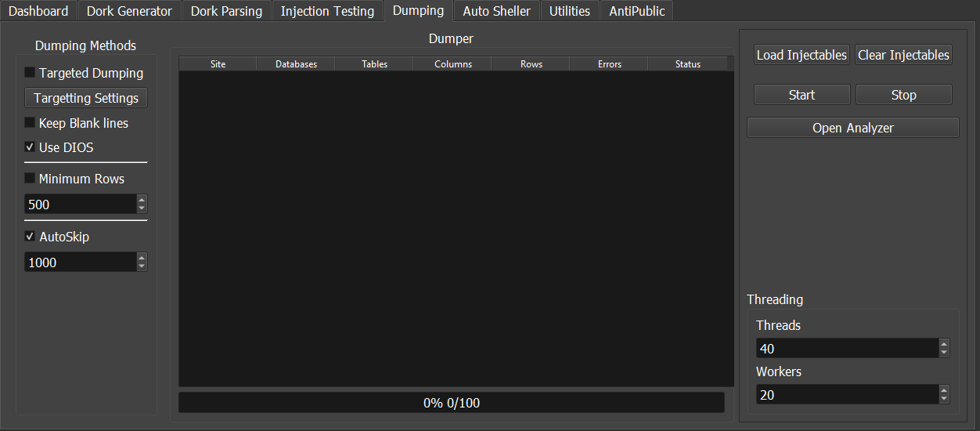Click the 0% progress bar
The height and width of the screenshot is (431, 980).
451,403
